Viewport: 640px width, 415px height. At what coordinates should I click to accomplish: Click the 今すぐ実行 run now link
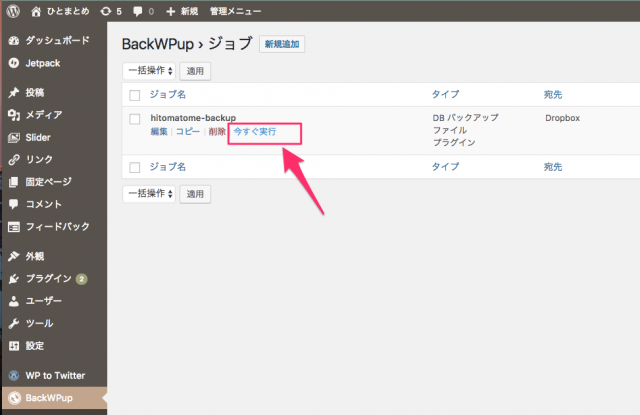pyautogui.click(x=255, y=131)
